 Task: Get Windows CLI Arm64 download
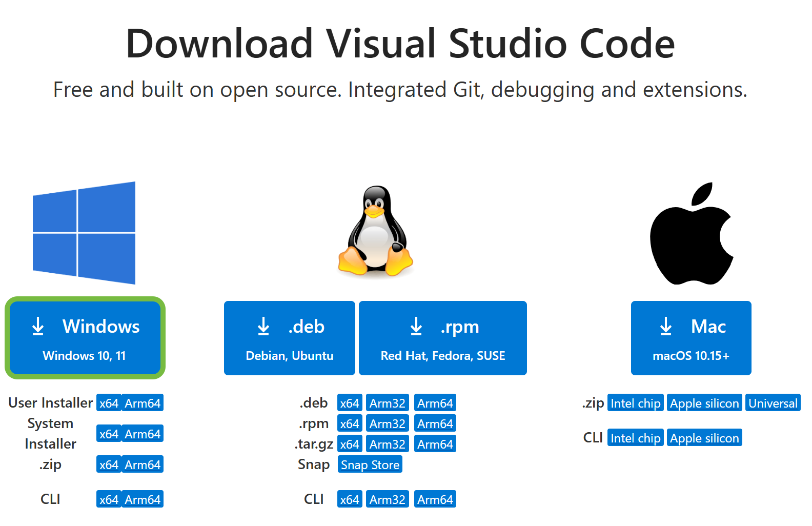[x=143, y=499]
